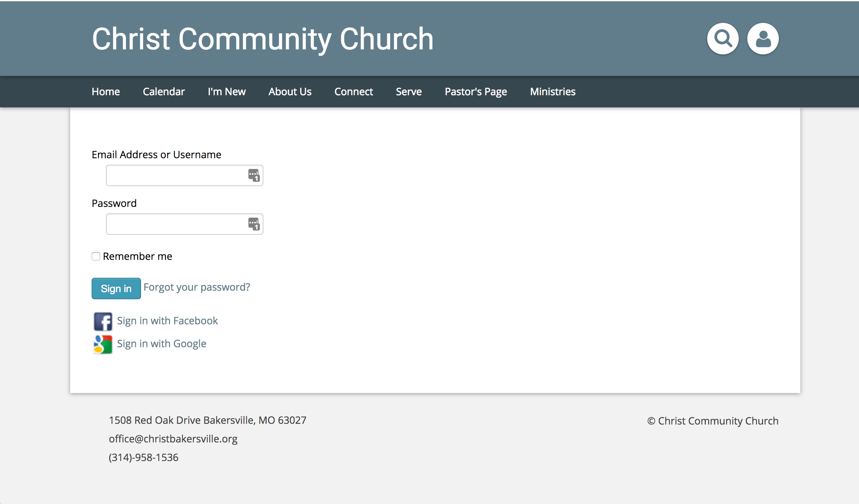
Task: Enable the Remember me checkbox
Action: (x=96, y=256)
